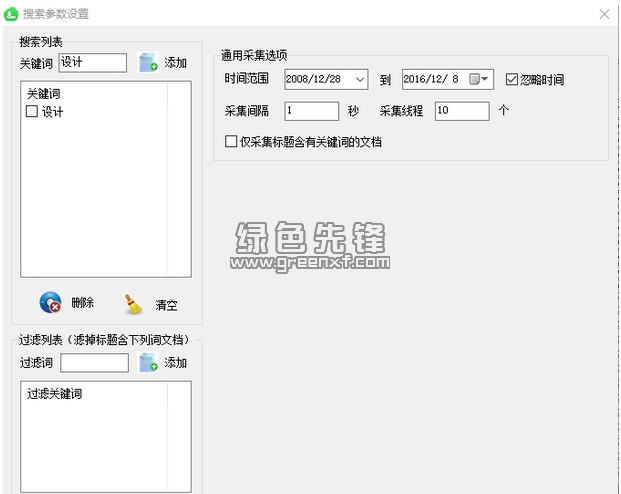Click the 添加 button beside 过滤词 field
This screenshot has width=621, height=494.
coord(175,362)
